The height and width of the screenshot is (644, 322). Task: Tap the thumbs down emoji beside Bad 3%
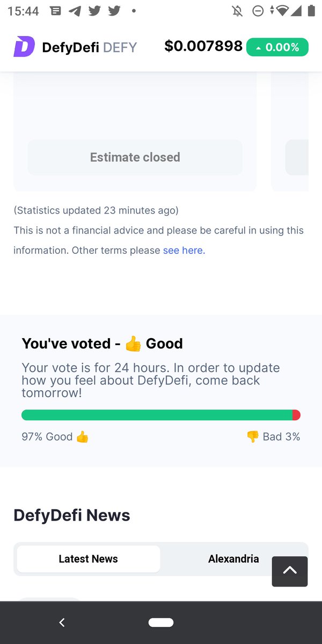coord(252,437)
